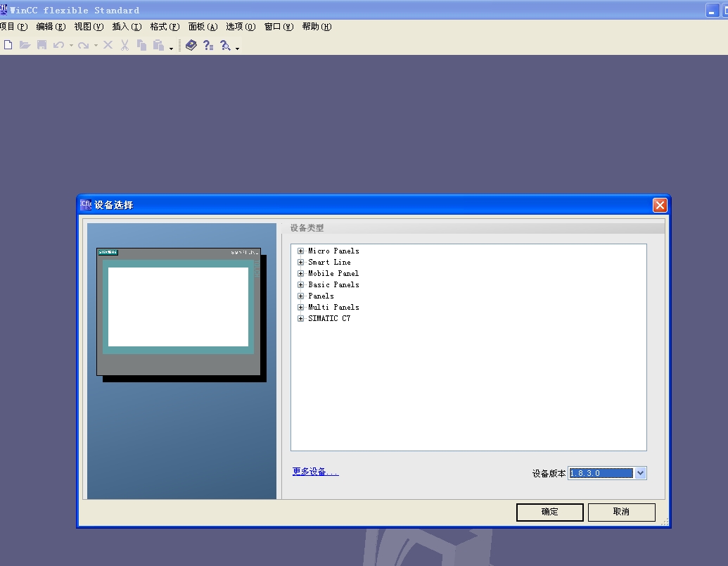The width and height of the screenshot is (728, 566).
Task: Open the 格式(F) menu
Action: click(165, 27)
